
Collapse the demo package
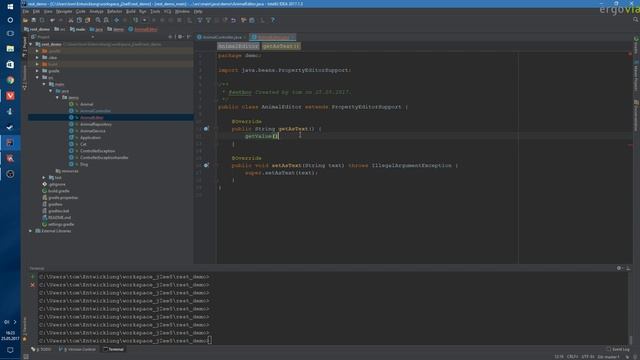pyautogui.click(x=58, y=98)
